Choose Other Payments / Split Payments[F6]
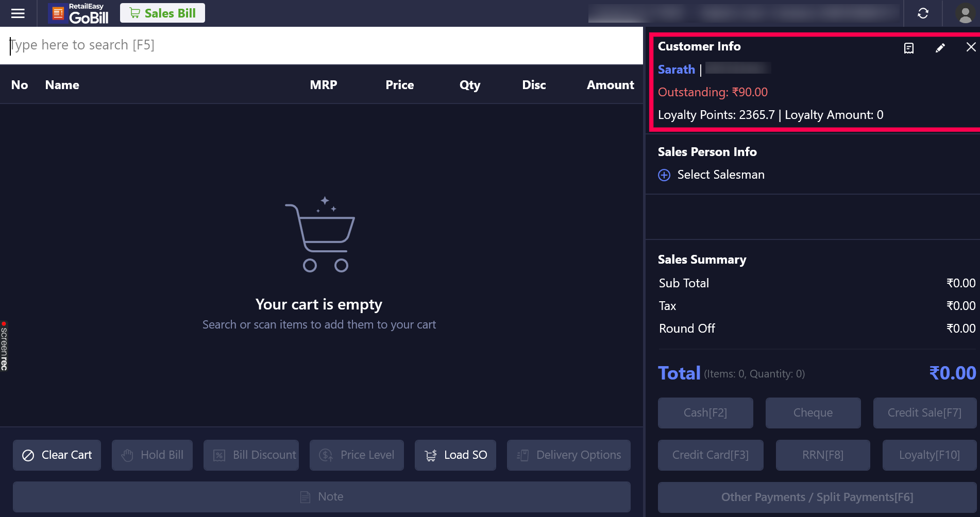Viewport: 980px width, 517px height. (817, 497)
